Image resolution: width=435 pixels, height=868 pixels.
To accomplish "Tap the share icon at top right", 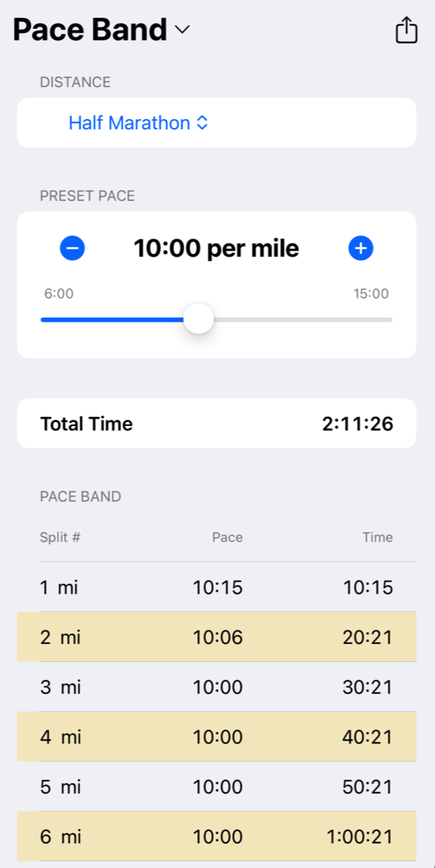I will pos(405,30).
